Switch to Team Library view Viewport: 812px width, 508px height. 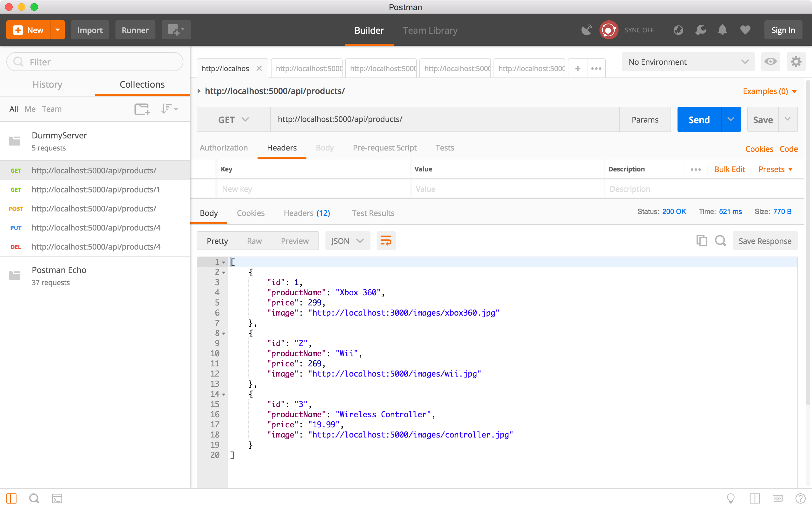pos(430,30)
